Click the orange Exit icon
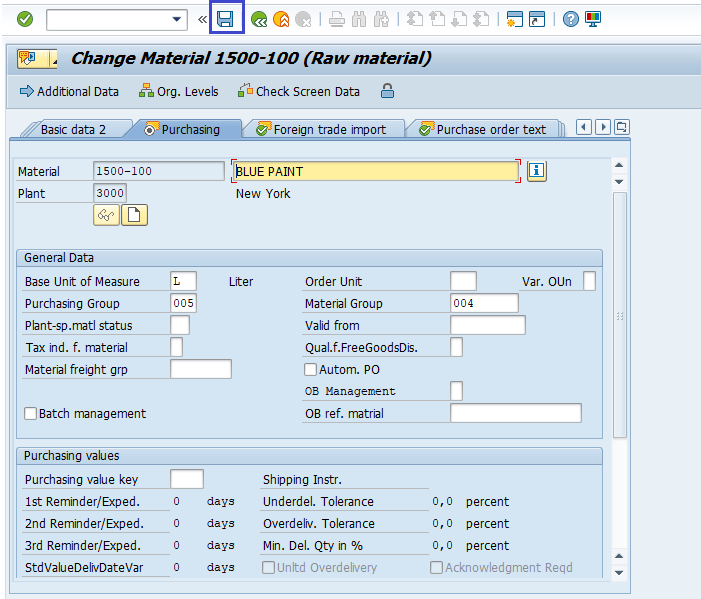701x599 pixels. 281,19
